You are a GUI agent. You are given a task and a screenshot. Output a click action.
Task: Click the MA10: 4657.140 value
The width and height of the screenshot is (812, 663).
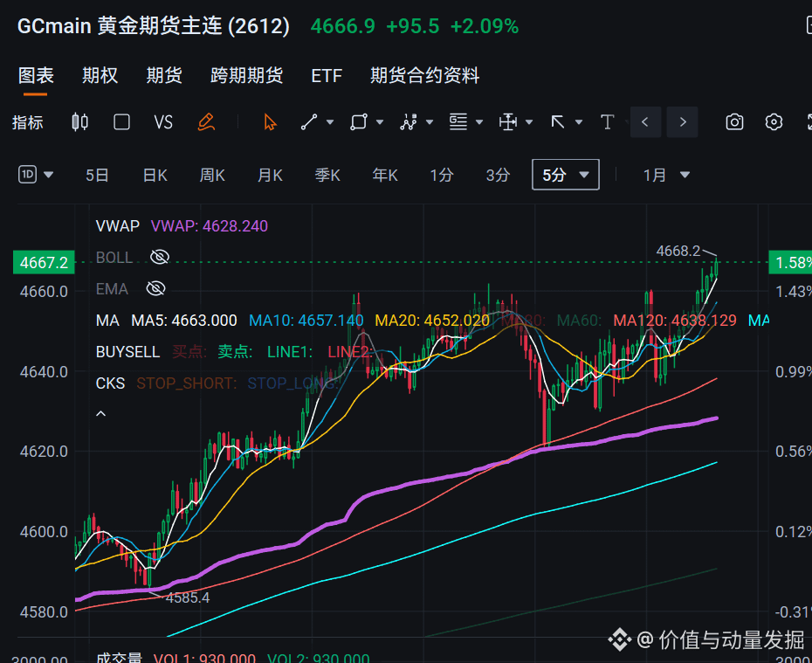(306, 320)
